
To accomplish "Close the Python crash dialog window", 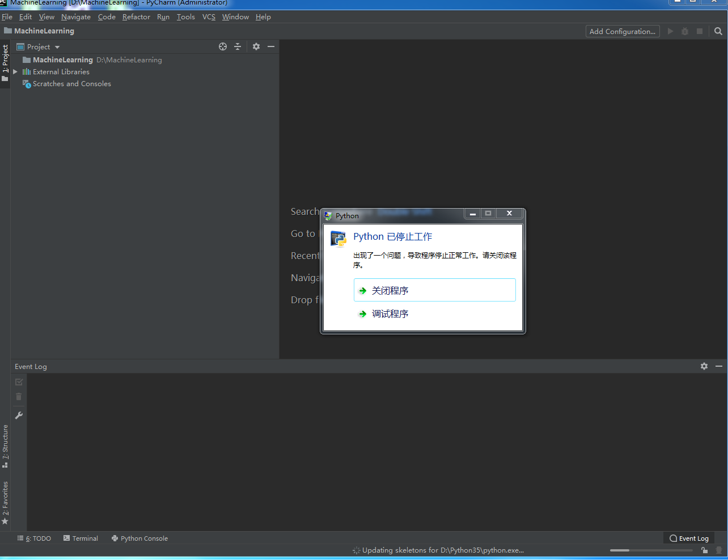I will click(509, 214).
